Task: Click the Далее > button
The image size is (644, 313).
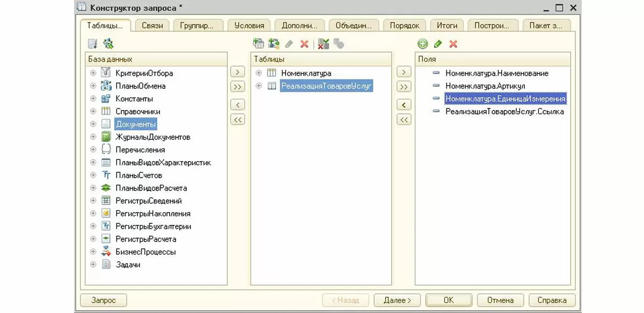Action: [x=398, y=300]
